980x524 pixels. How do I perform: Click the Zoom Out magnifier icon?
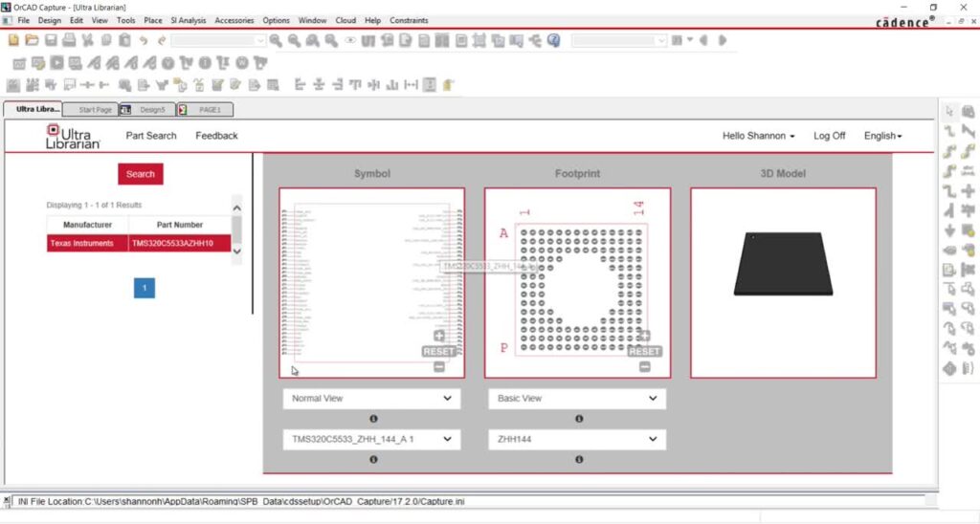point(294,40)
